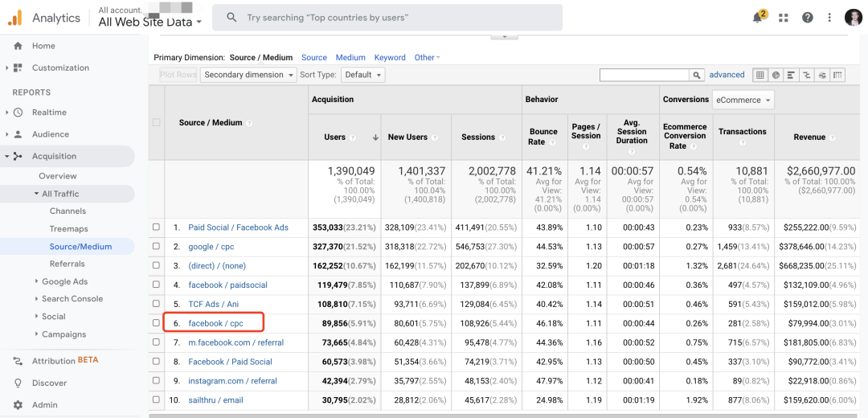Viewport: 868px width, 418px height.
Task: Click the Admin gear icon
Action: point(18,404)
